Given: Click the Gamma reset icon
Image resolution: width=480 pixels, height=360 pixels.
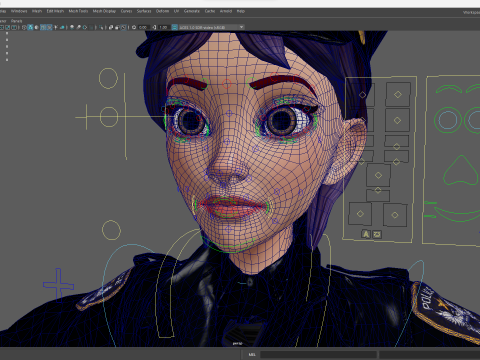Looking at the screenshot, I should pos(154,27).
